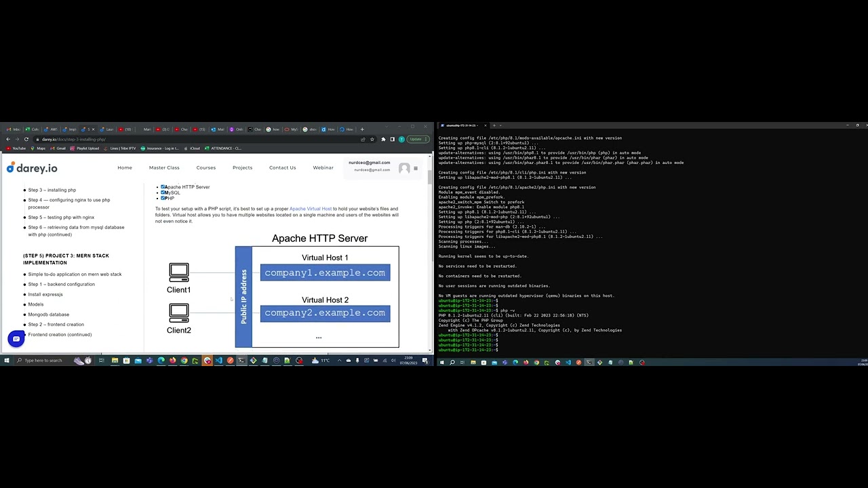The image size is (868, 488).
Task: Show hidden system tray icons chevron
Action: tap(339, 360)
